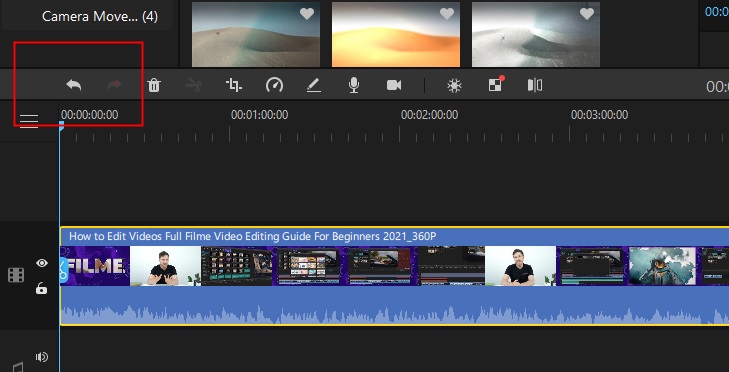Select the pale white desert effect thumbnail
Image resolution: width=729 pixels, height=372 pixels.
tap(536, 34)
